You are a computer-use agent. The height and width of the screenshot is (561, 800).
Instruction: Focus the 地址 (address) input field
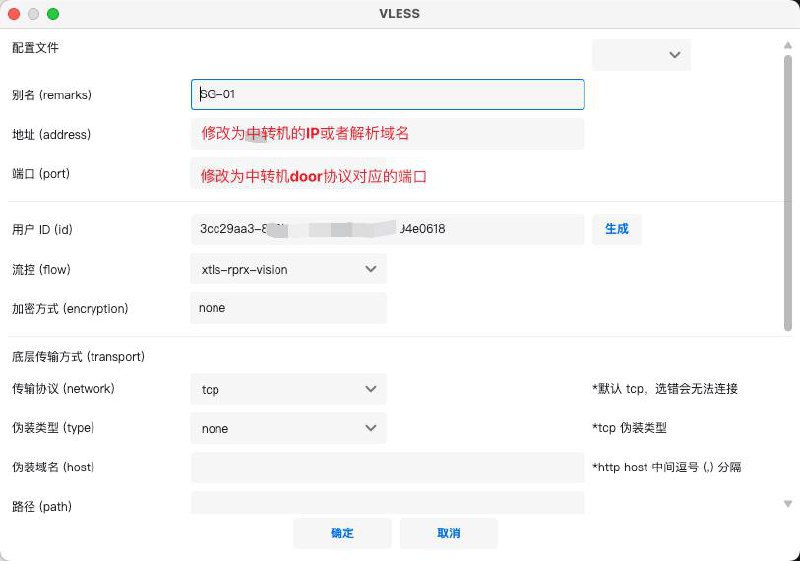click(x=387, y=134)
